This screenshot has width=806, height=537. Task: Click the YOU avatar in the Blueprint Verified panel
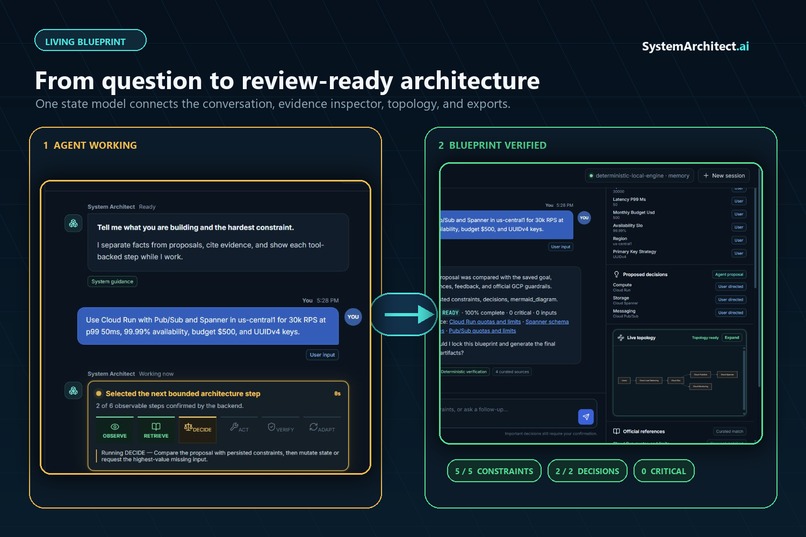(x=584, y=217)
